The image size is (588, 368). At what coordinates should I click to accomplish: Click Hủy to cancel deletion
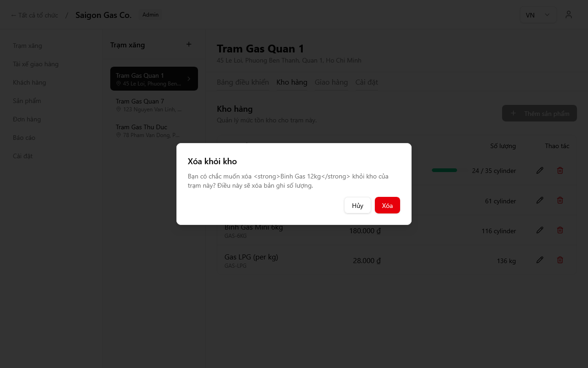357,205
